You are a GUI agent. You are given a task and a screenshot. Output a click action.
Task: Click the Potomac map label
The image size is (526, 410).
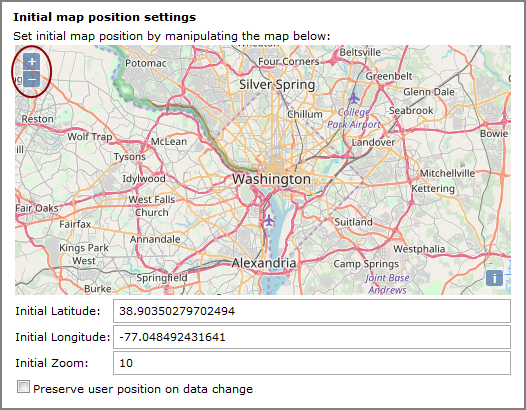click(146, 63)
